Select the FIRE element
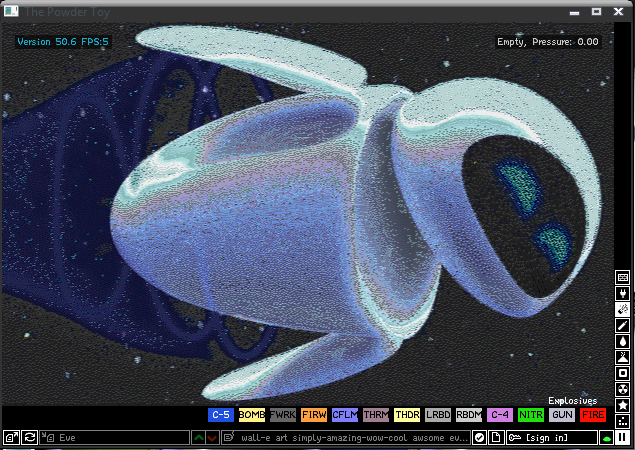Screen dimensions: 635x450 (x=593, y=415)
